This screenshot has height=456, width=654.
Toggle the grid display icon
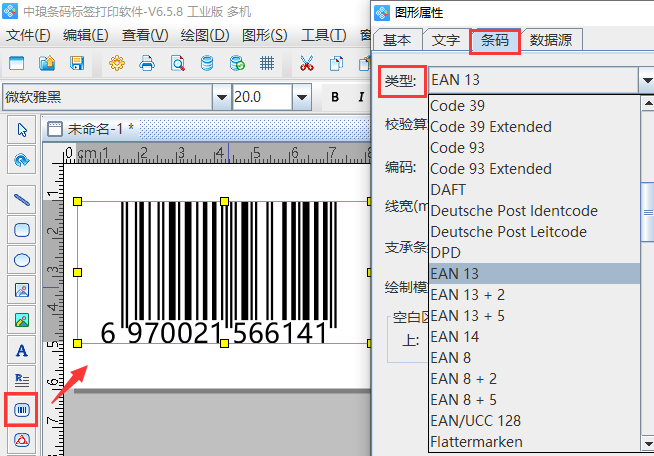(x=267, y=63)
